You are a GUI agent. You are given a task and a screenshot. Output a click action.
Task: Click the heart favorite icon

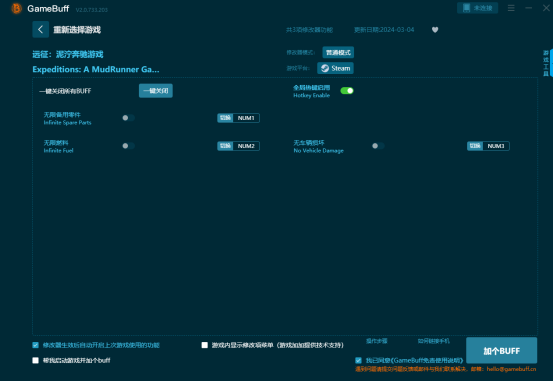click(x=435, y=30)
